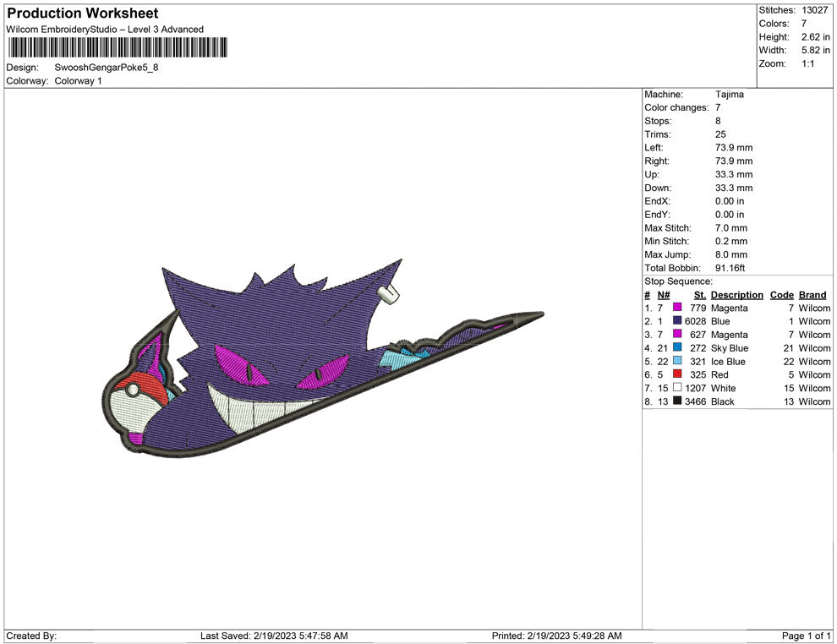Click the design name 'SwooshGengarPoke5_8'

(107, 68)
